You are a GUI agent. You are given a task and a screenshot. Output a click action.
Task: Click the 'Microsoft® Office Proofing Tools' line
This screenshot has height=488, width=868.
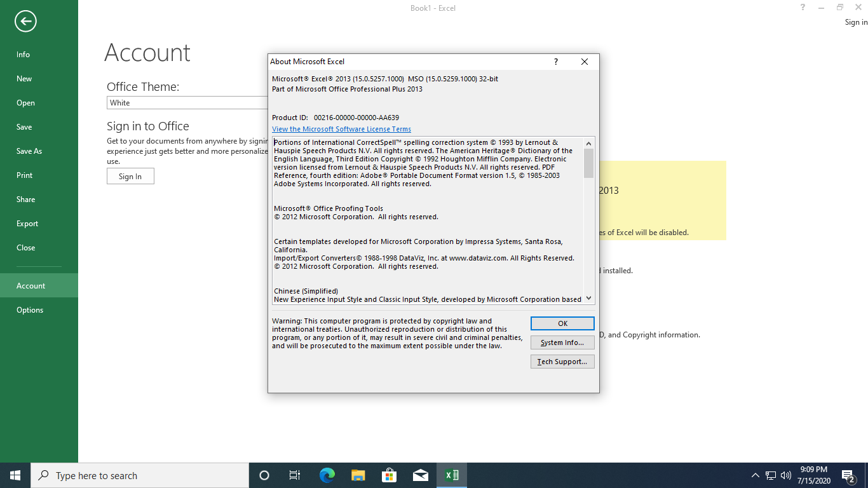coord(329,208)
